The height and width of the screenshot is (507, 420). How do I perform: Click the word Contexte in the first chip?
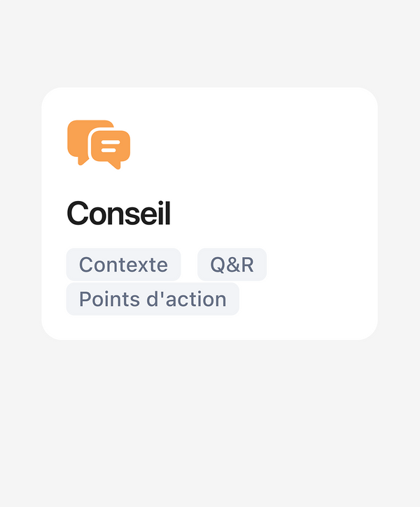123,265
